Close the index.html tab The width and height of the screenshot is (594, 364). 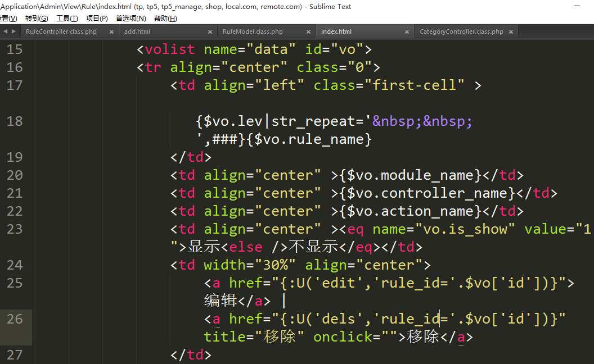pyautogui.click(x=407, y=32)
